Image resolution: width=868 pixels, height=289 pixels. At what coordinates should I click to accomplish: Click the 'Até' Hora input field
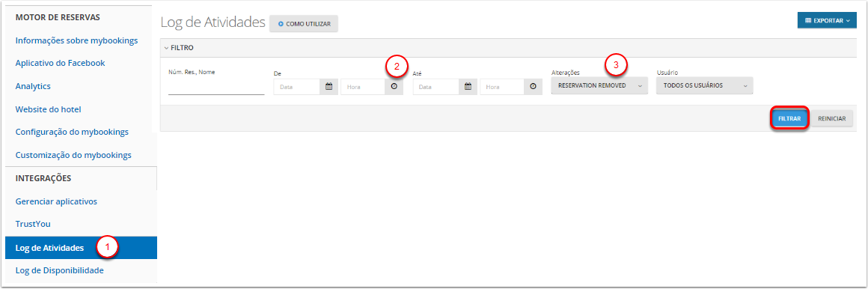[502, 87]
